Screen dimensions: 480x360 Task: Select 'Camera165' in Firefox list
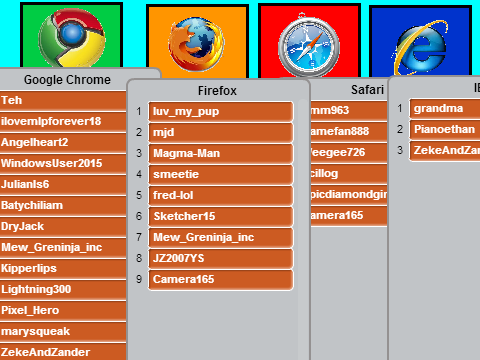[x=221, y=279]
